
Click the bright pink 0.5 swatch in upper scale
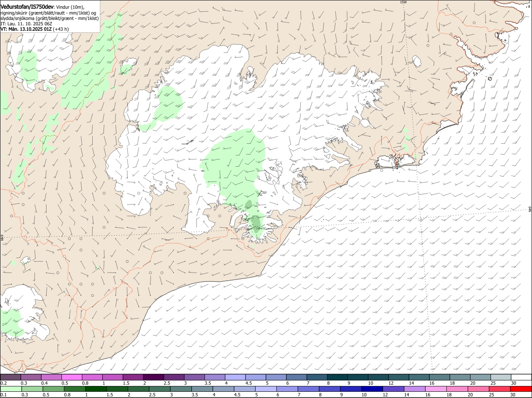coord(72,377)
